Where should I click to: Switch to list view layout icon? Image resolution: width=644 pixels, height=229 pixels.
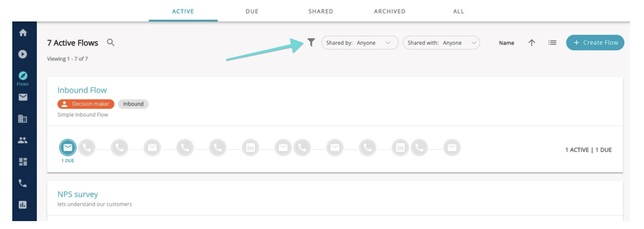click(x=552, y=43)
